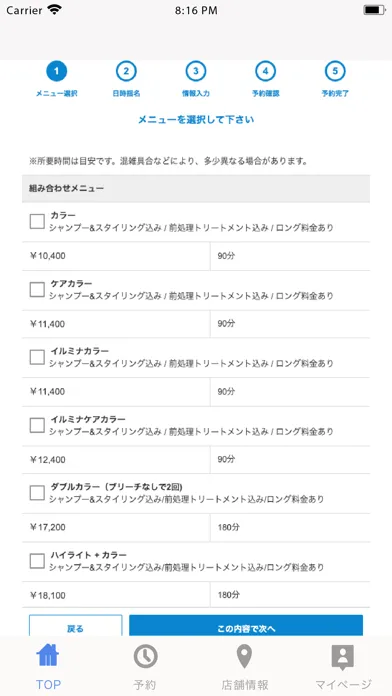Select step 3 情報入力 circle
This screenshot has height=696, width=392.
click(196, 71)
